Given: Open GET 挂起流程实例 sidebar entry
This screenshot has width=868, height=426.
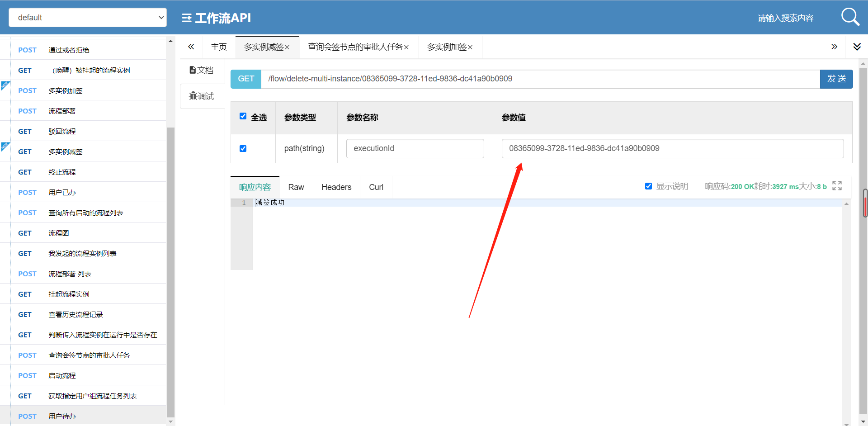Looking at the screenshot, I should click(x=83, y=294).
